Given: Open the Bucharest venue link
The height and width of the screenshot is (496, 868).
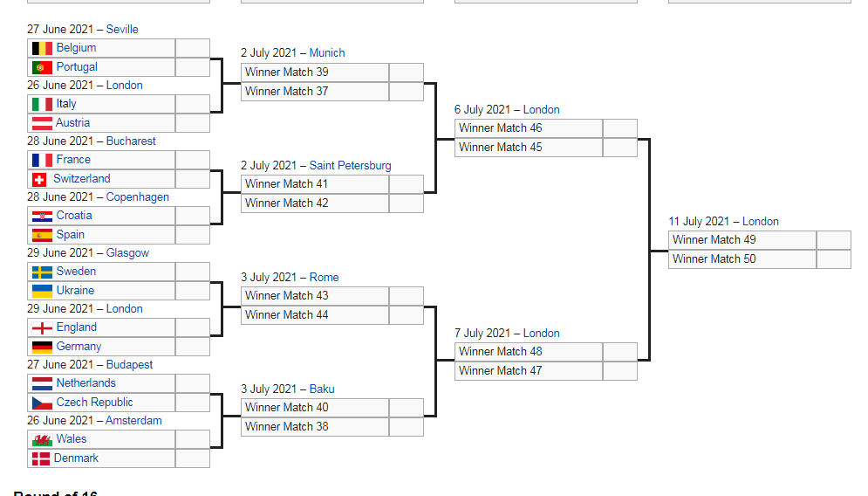Looking at the screenshot, I should tap(131, 141).
